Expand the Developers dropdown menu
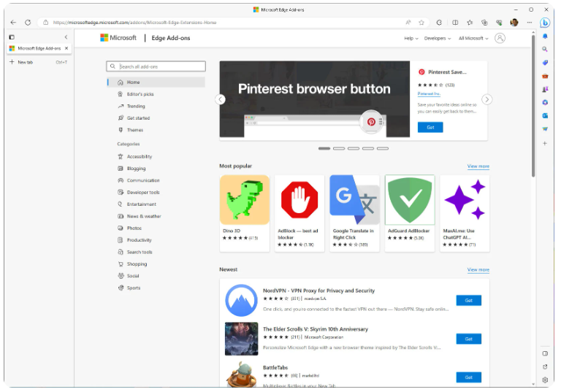Image resolution: width=561 pixels, height=392 pixels. pos(437,38)
